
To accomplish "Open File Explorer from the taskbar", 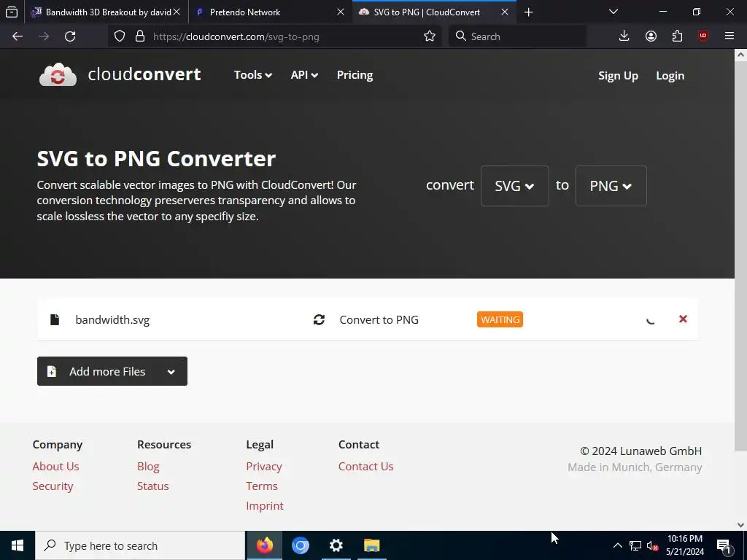I will point(371,545).
